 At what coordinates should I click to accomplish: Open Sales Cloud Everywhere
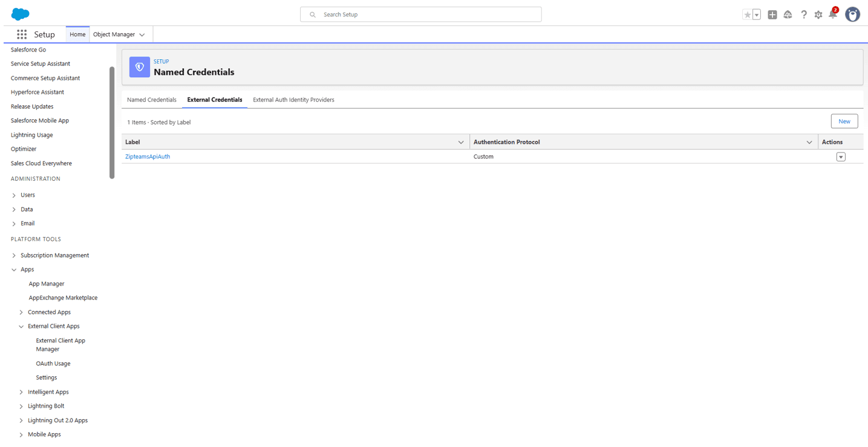tap(41, 163)
